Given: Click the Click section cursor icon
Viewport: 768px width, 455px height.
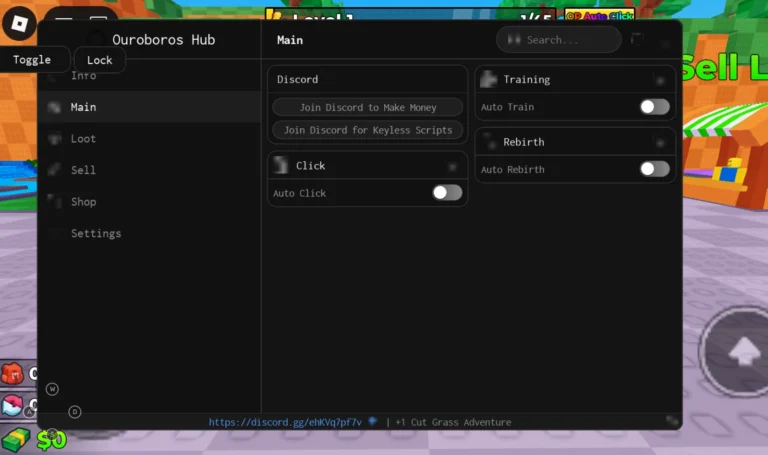Looking at the screenshot, I should pyautogui.click(x=281, y=165).
